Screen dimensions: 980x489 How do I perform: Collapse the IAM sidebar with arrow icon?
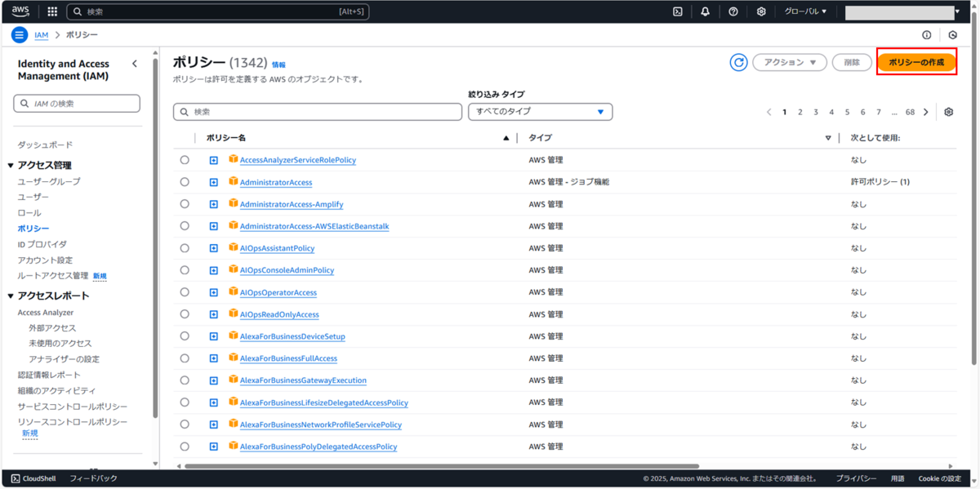[135, 64]
